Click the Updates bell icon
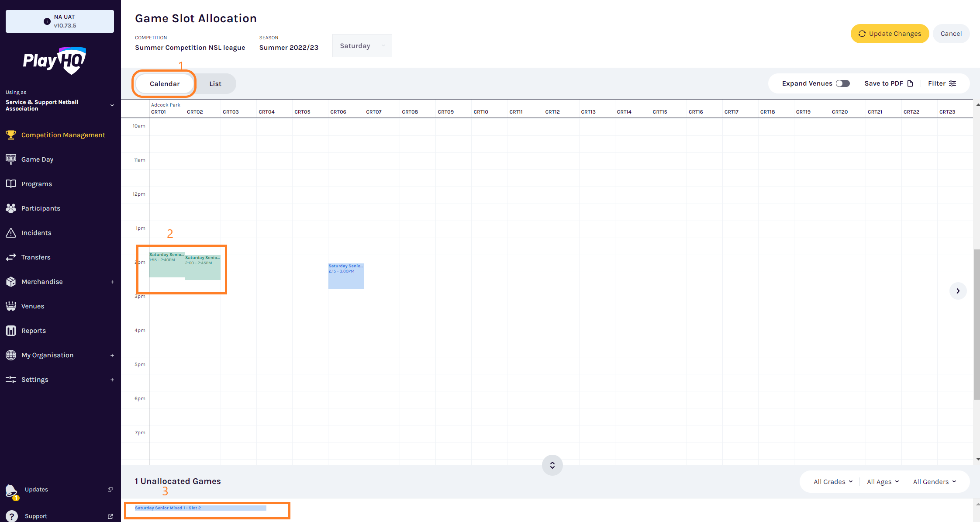The image size is (980, 522). pos(11,491)
